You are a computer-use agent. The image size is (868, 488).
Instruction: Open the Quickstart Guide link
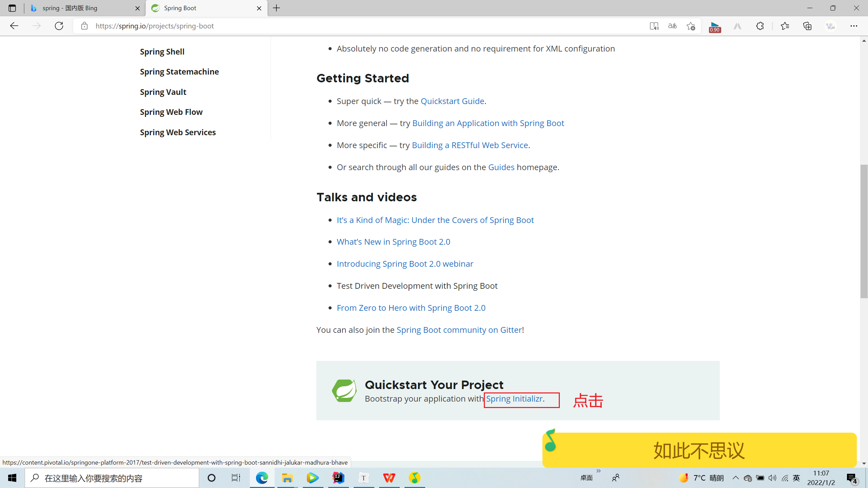point(452,101)
